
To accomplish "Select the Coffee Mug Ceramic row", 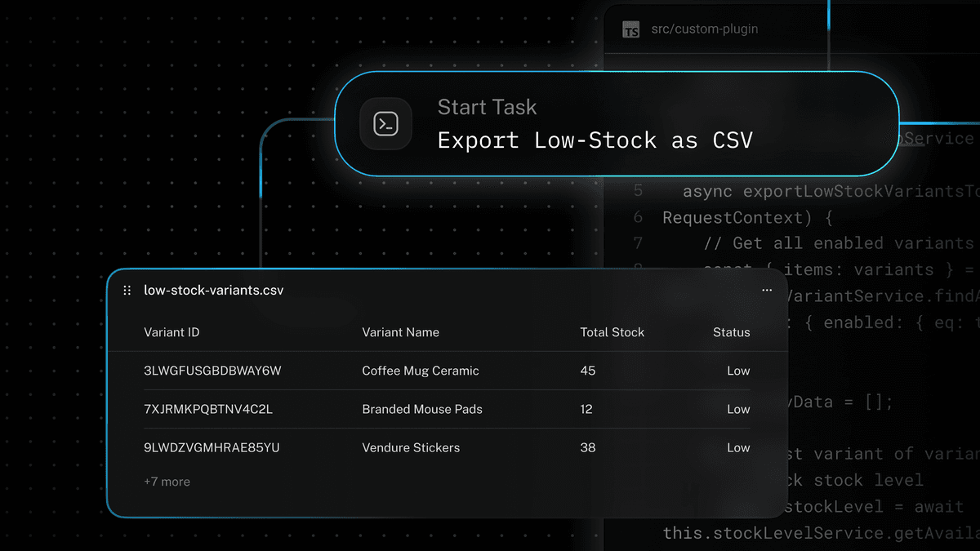I will coord(421,371).
